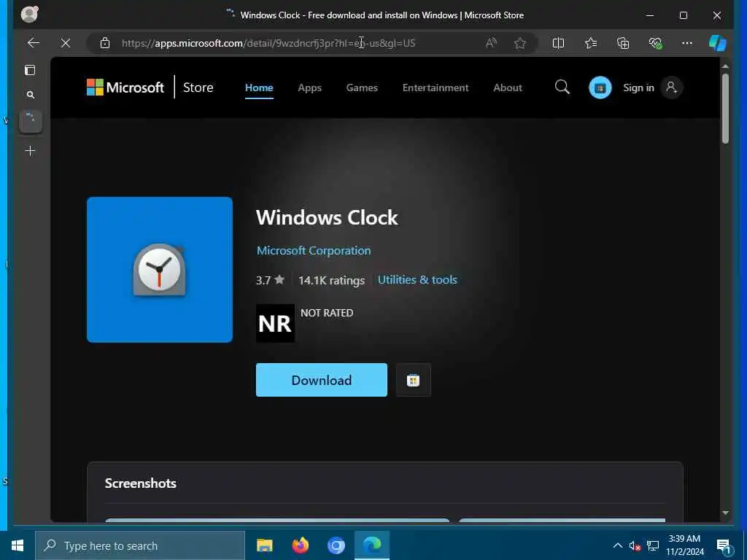Viewport: 747px width, 560px height.
Task: Open the Apps tab
Action: (x=309, y=87)
